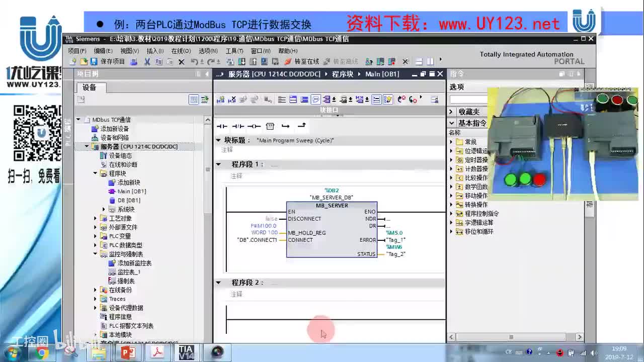
Task: Open TIA V14 from Windows taskbar
Action: (186, 352)
